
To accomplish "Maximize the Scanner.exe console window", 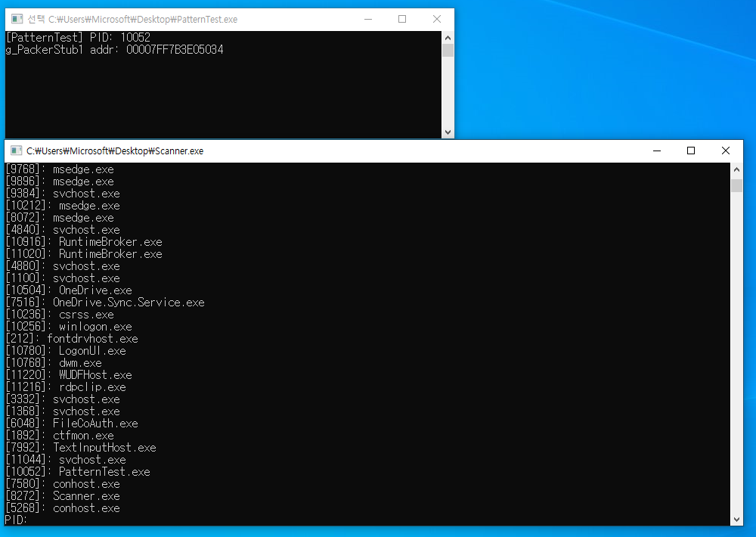I will coord(691,151).
